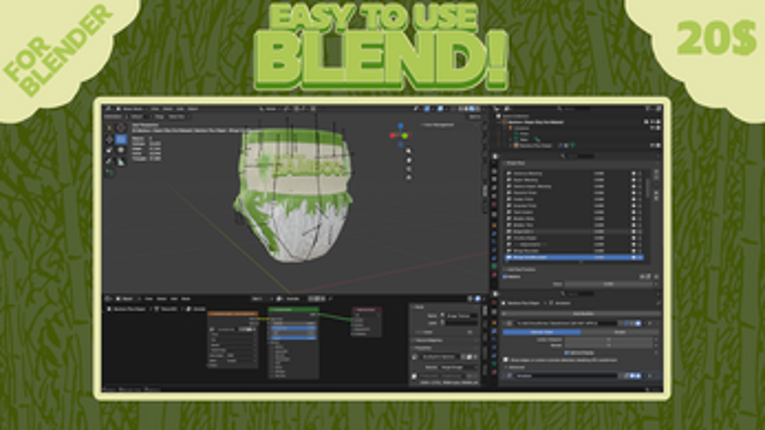Open the Options dropdown in viewport header
Image resolution: width=765 pixels, height=430 pixels.
click(474, 117)
